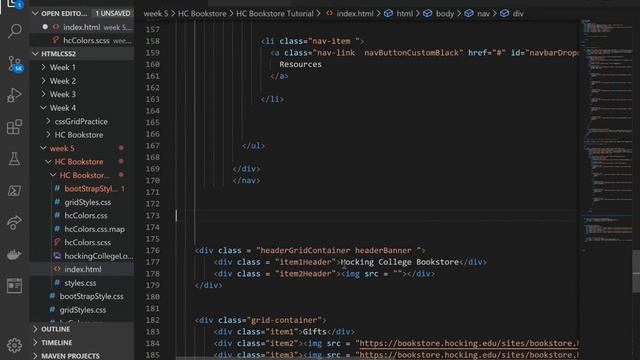The height and width of the screenshot is (360, 640).
Task: Click 'HC Bookstore Tutorial' breadcrumb segment
Action: 275,13
